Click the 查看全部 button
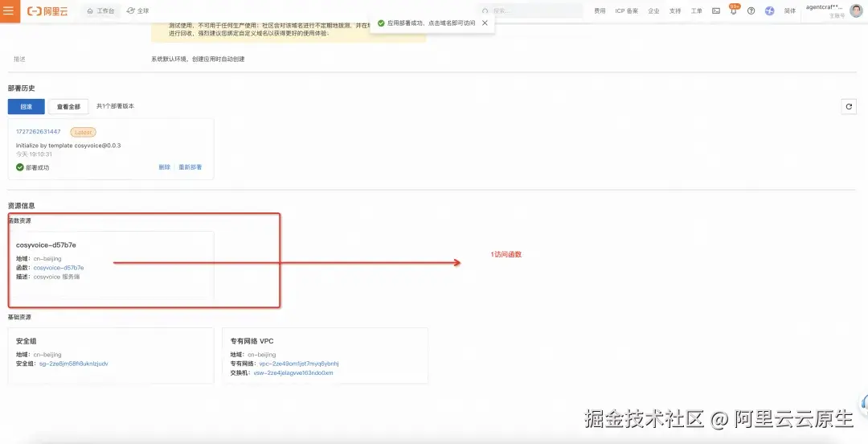This screenshot has height=444, width=868. point(68,106)
